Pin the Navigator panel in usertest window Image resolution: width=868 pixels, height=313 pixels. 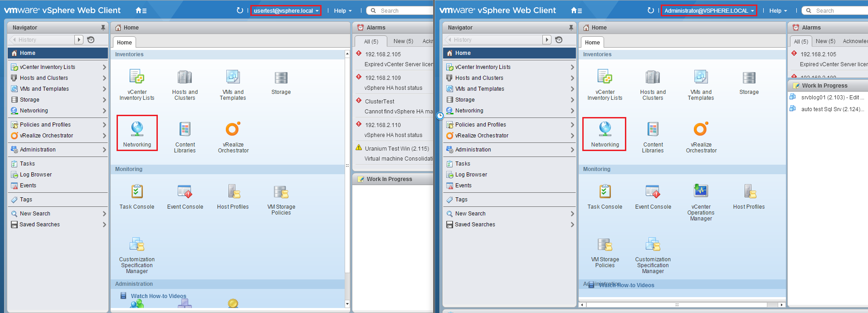(x=103, y=28)
